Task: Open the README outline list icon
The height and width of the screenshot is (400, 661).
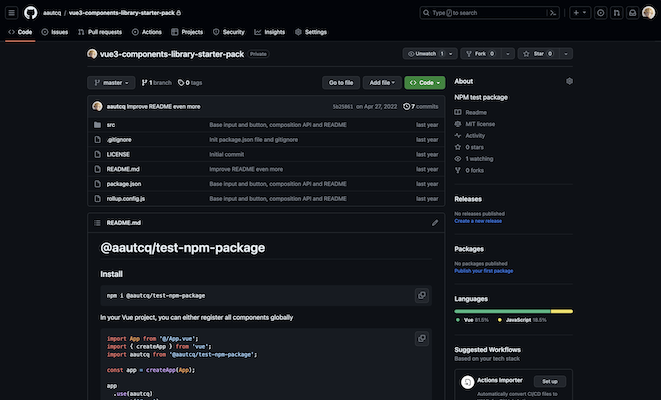Action: [x=97, y=223]
